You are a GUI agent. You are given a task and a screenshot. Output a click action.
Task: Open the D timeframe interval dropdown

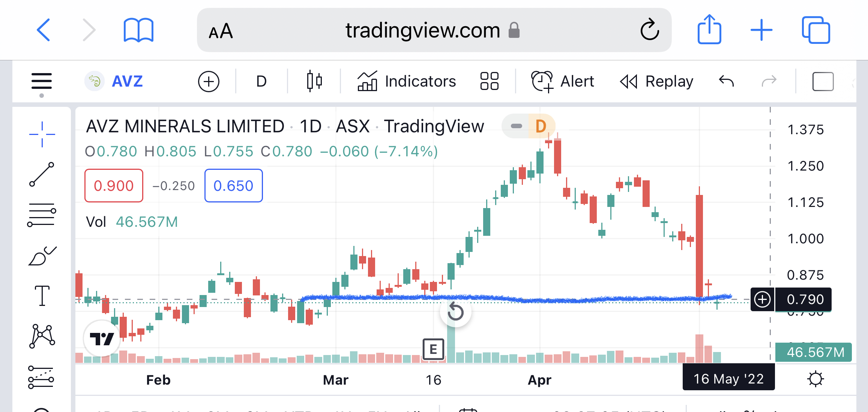[x=261, y=81]
